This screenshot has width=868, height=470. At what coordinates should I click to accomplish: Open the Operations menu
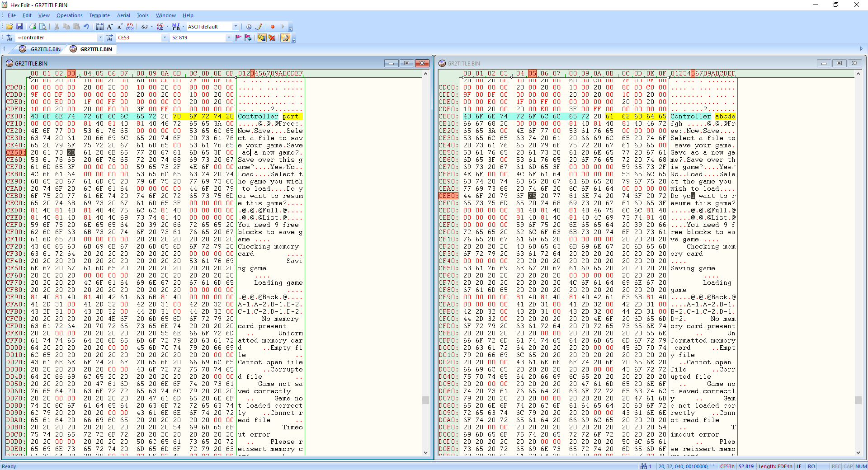tap(70, 15)
